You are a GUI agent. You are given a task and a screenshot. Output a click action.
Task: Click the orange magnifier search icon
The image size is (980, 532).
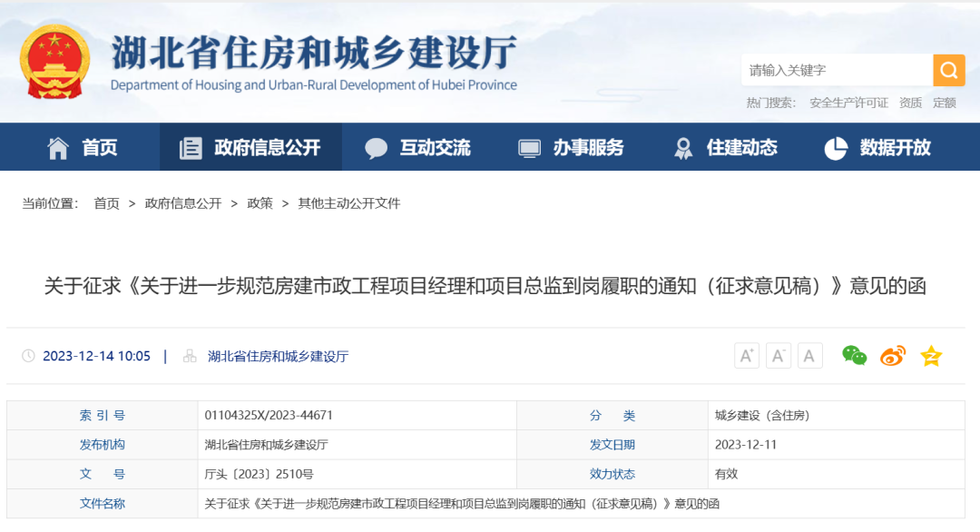pos(948,70)
